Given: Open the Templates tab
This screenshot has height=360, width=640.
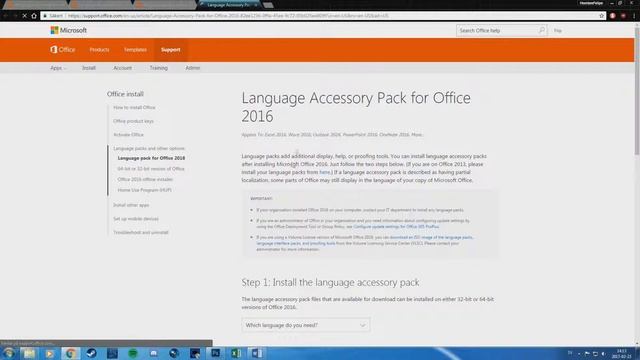Looking at the screenshot, I should coord(135,49).
